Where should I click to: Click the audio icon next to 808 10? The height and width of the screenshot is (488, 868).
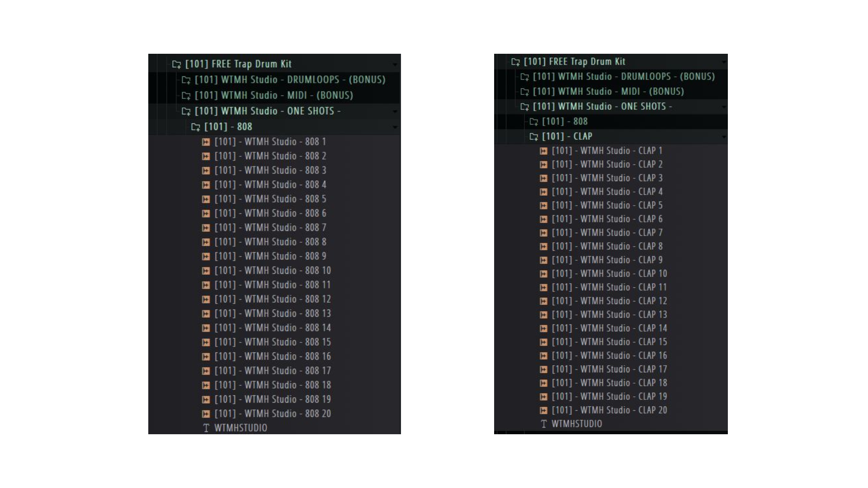(x=206, y=271)
